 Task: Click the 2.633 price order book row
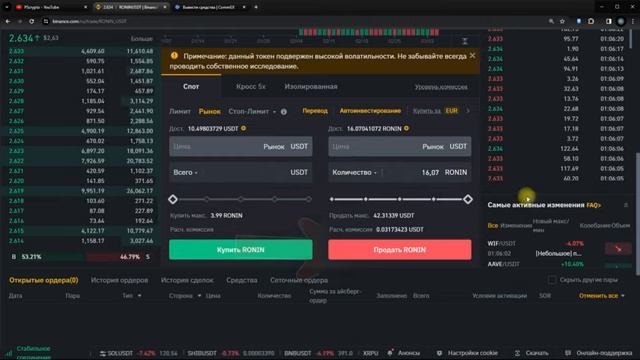click(81, 51)
